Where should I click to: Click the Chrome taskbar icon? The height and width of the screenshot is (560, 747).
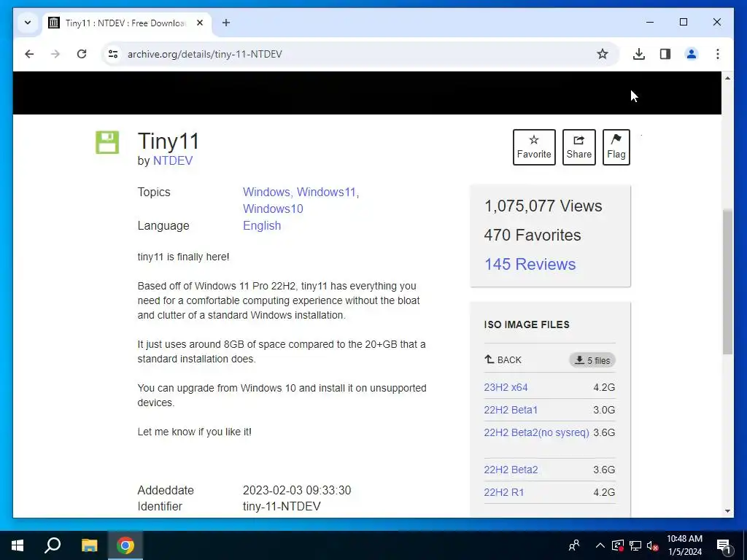125,545
